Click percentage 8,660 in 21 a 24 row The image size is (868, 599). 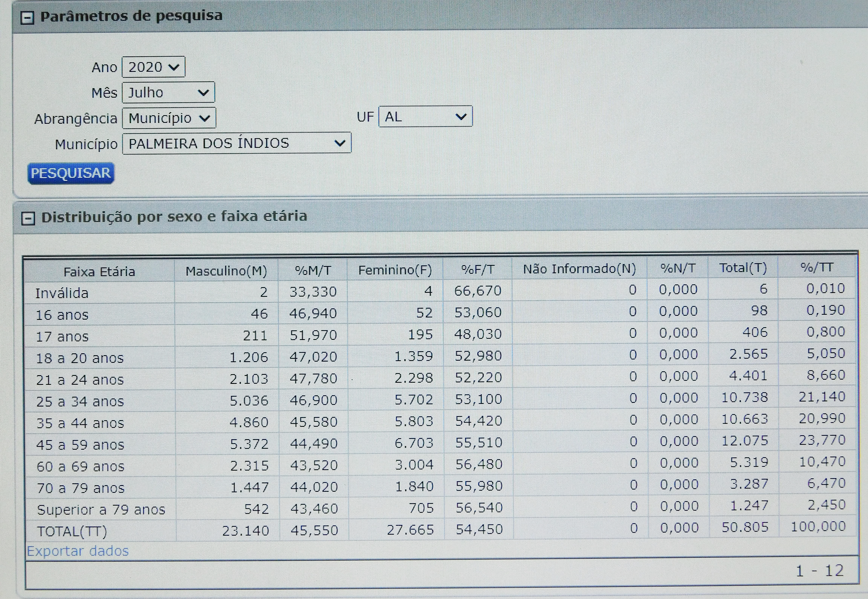click(x=826, y=375)
